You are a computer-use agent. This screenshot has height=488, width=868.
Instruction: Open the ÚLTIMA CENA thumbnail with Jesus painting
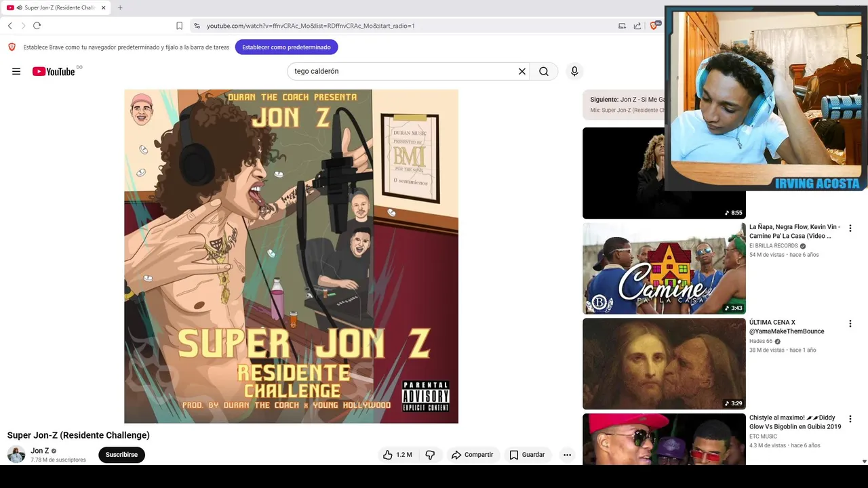pyautogui.click(x=664, y=364)
